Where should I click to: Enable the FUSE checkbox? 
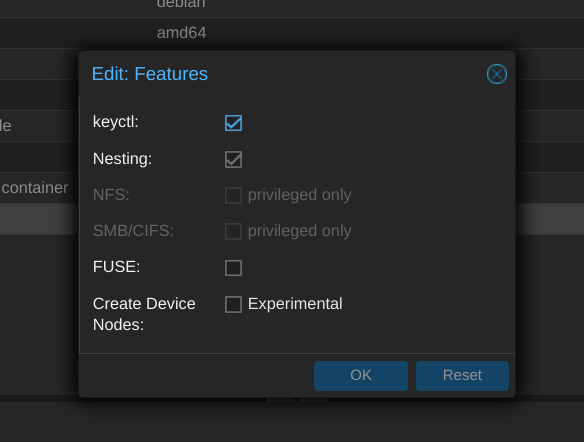click(234, 268)
